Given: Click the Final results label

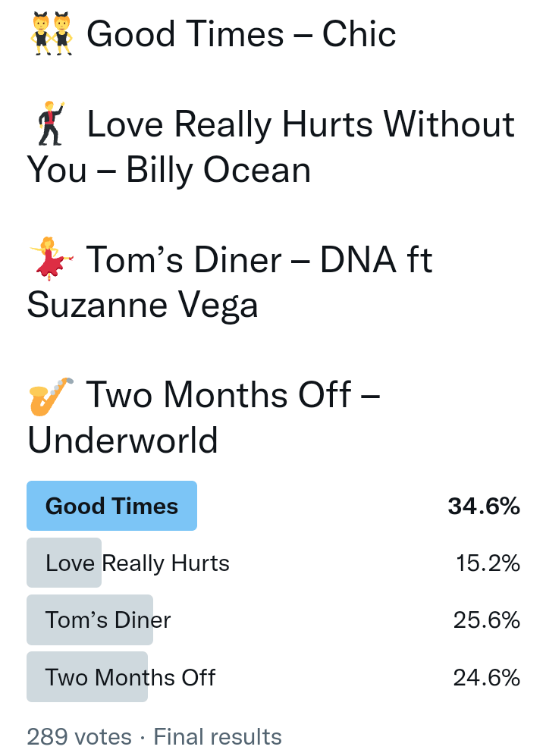Looking at the screenshot, I should pos(218,736).
